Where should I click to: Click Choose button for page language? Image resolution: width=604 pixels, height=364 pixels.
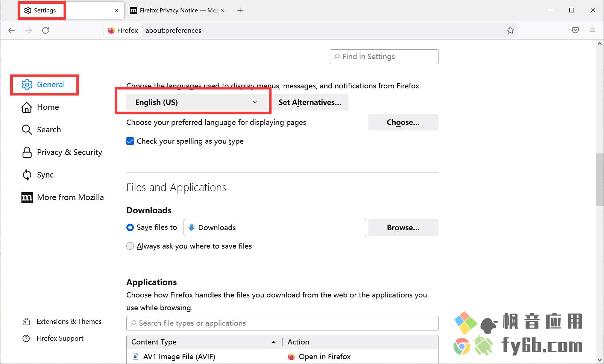(x=403, y=123)
